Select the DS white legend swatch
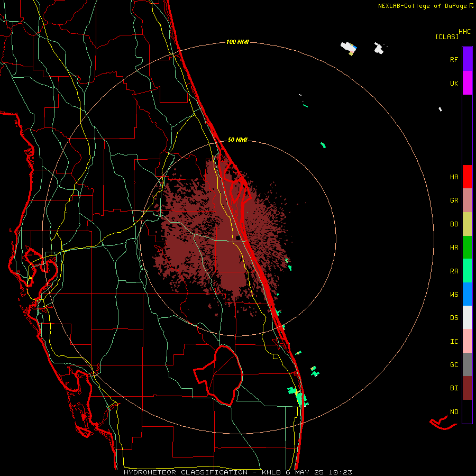476x476 pixels. click(467, 317)
